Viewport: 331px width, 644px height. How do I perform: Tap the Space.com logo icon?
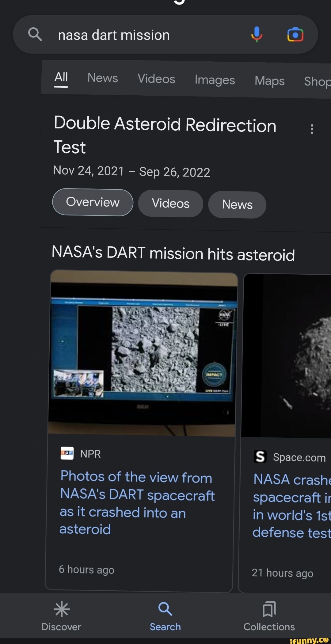click(x=260, y=456)
